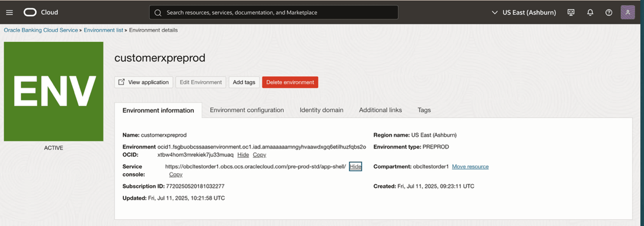The width and height of the screenshot is (644, 226).
Task: Hide the Environment OCID value
Action: pyautogui.click(x=243, y=155)
